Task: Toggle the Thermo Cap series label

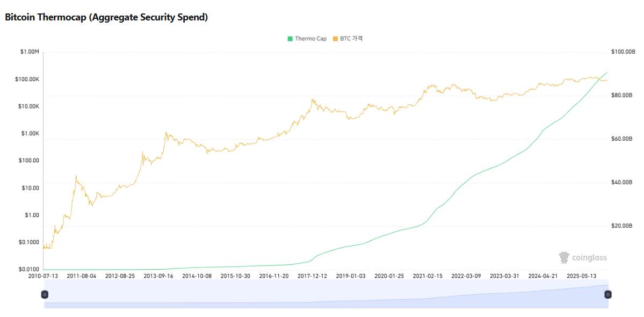Action: 310,39
